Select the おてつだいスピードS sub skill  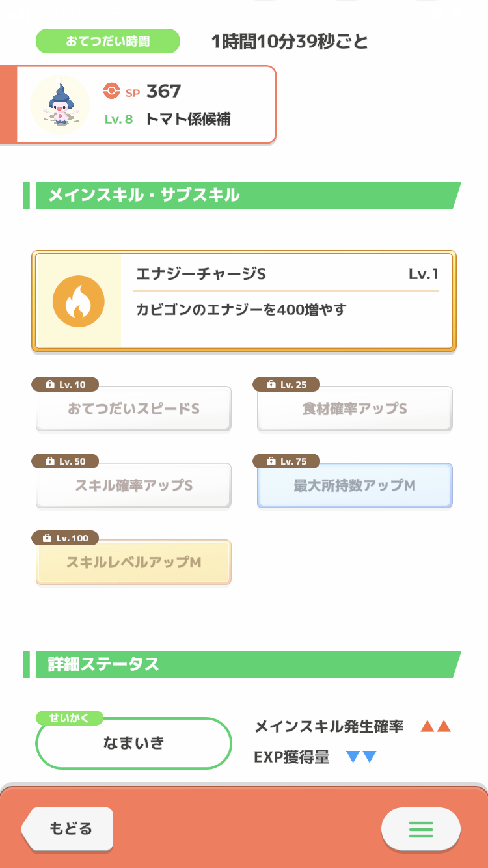click(x=133, y=409)
